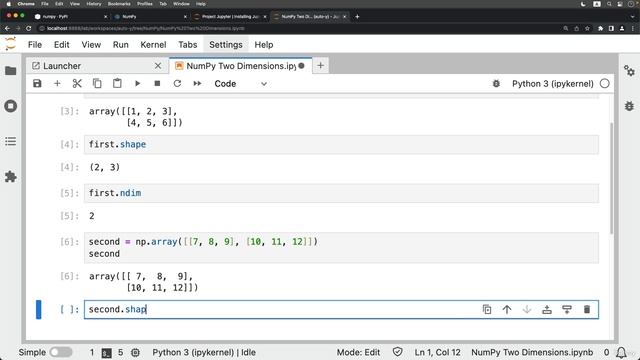Screen dimensions: 640x360
Task: Open the cell type Code dropdown
Action: click(x=240, y=84)
